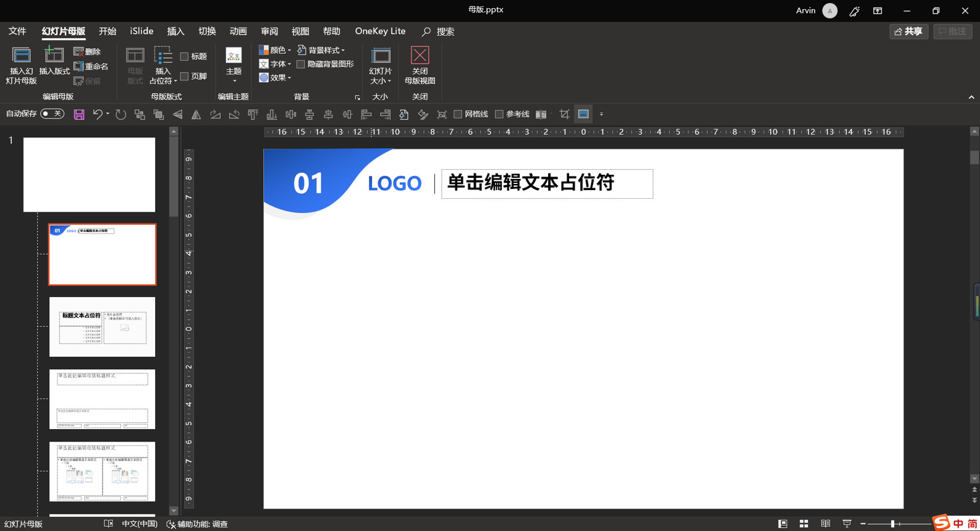980x531 pixels.
Task: Close master view with 关闭母版视图
Action: 420,65
